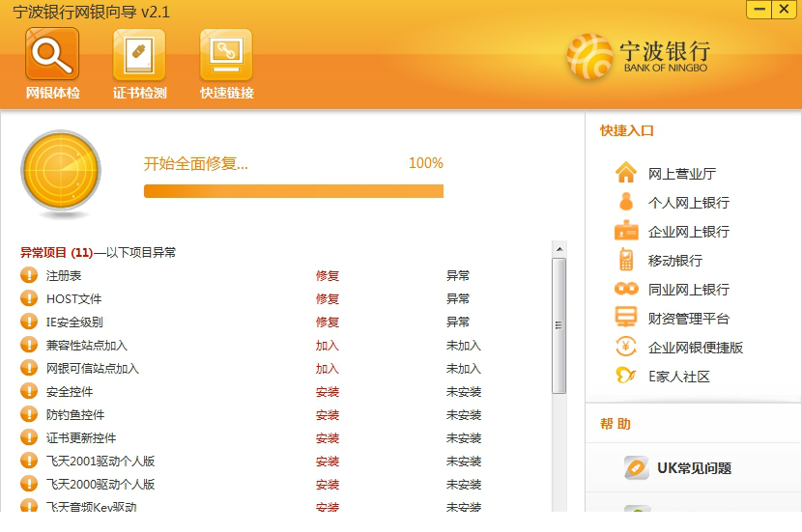Click 安装 link for 防钓鱼控件
Image resolution: width=802 pixels, height=532 pixels.
(328, 415)
